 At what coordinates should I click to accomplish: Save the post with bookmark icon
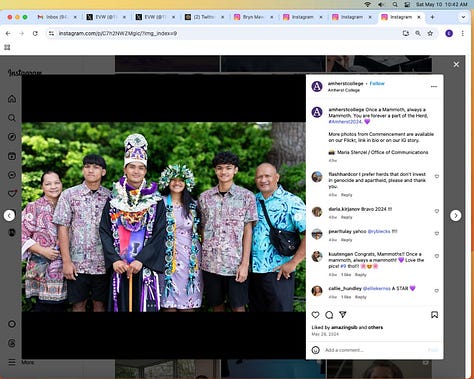434,315
